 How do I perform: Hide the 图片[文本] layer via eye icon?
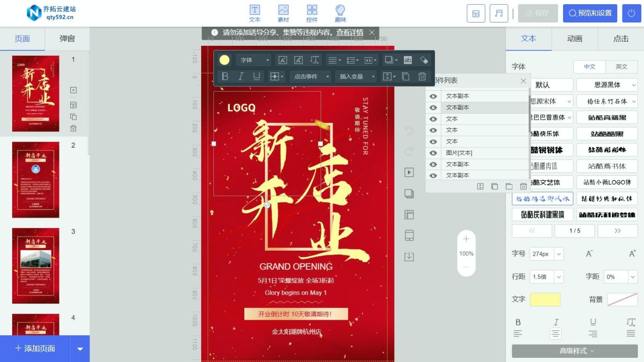point(433,153)
